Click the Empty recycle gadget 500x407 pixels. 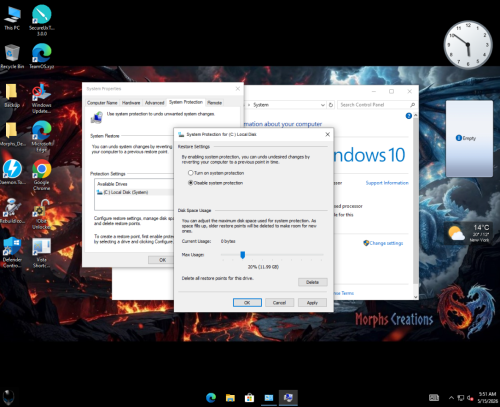pyautogui.click(x=469, y=138)
